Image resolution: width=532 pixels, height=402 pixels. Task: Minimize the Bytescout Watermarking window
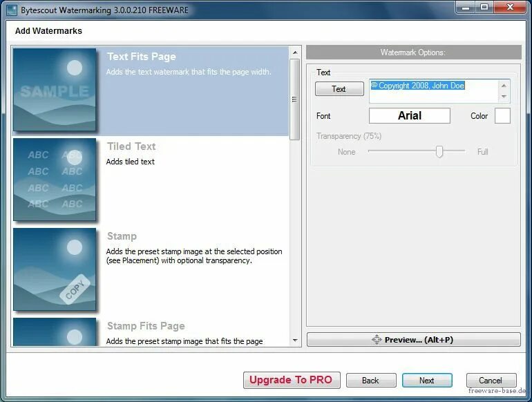pos(466,7)
